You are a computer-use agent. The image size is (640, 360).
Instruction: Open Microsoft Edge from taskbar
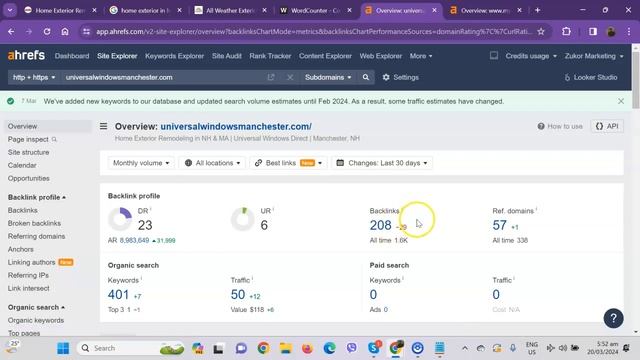[329, 348]
